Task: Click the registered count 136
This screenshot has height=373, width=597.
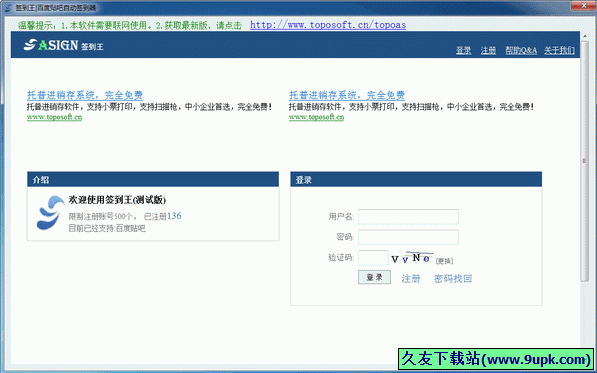Action: (x=174, y=216)
